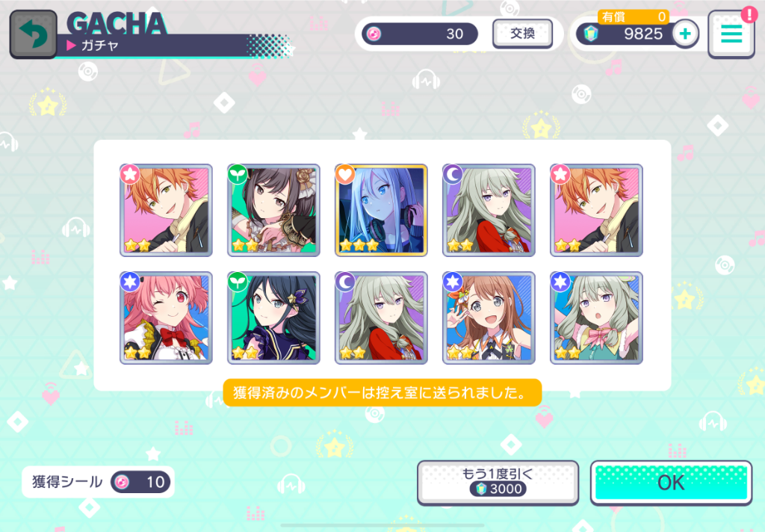Click the pink seal icon beside 30
This screenshot has width=765, height=532.
pyautogui.click(x=374, y=34)
